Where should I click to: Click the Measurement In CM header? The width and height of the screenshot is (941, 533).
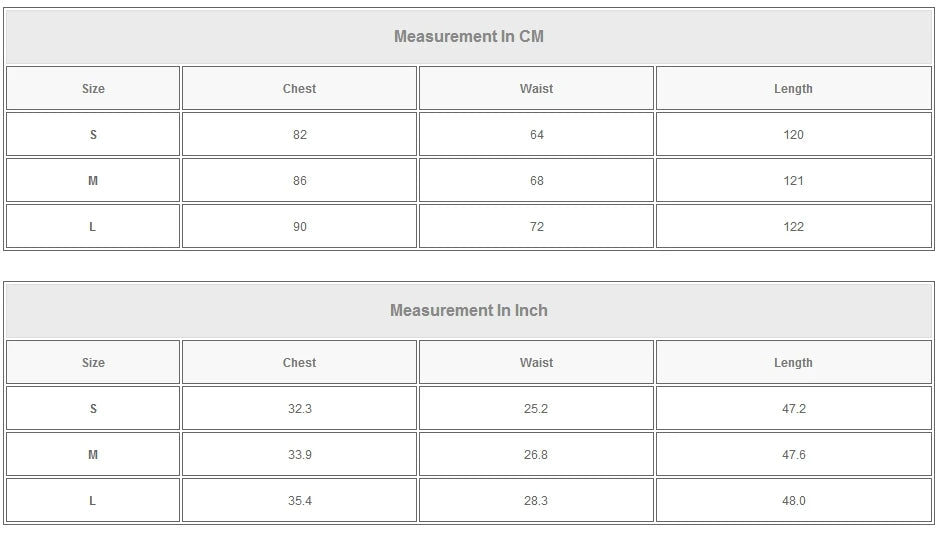pos(469,37)
